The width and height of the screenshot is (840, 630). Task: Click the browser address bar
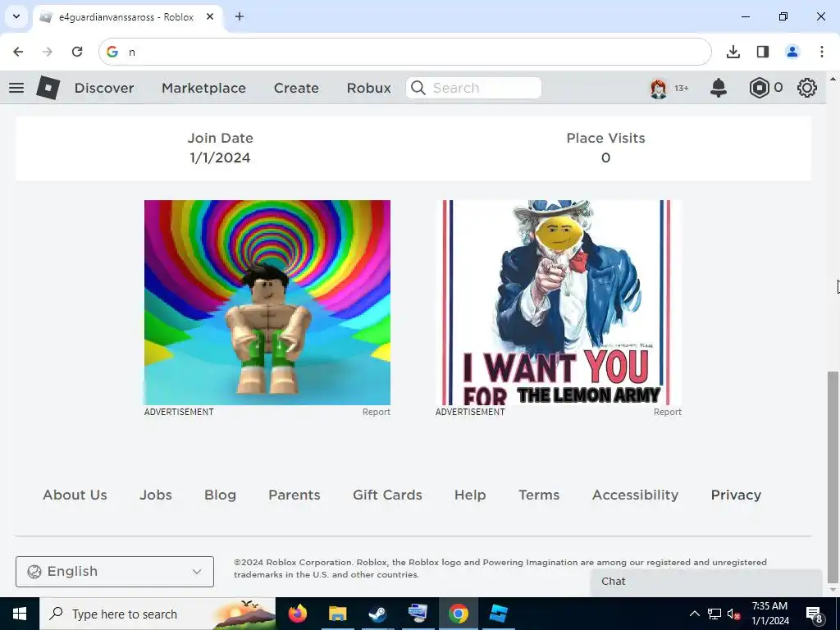(405, 52)
